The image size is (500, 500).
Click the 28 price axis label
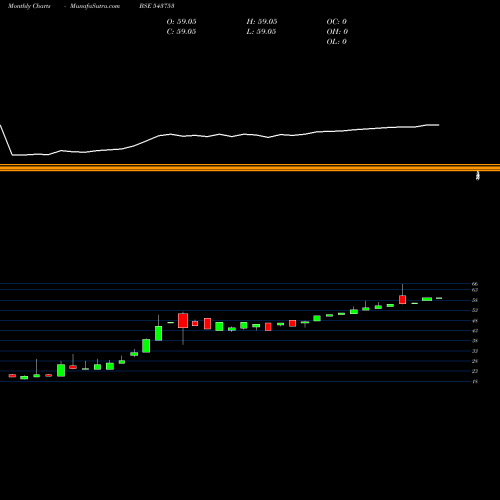(475, 361)
